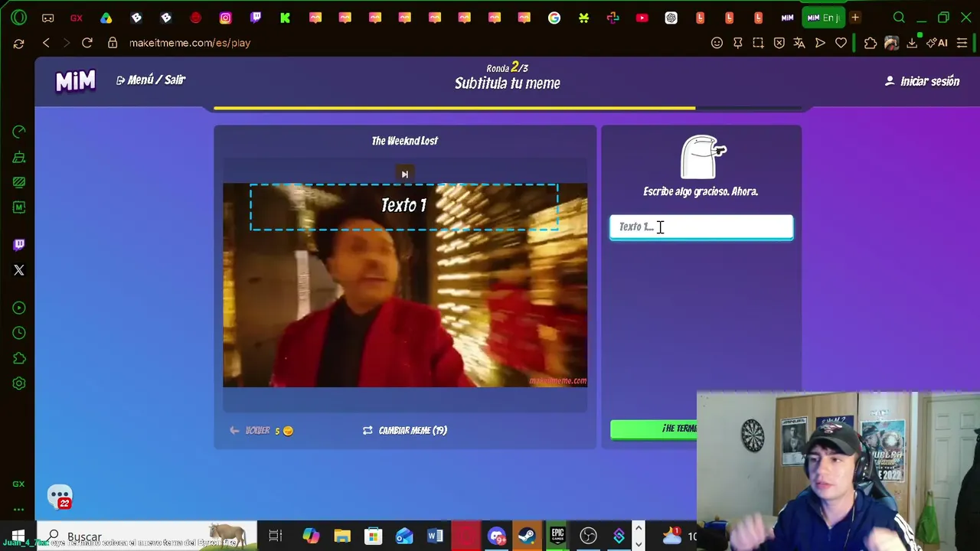Go back to the previous page
980x551 pixels.
coord(46,43)
